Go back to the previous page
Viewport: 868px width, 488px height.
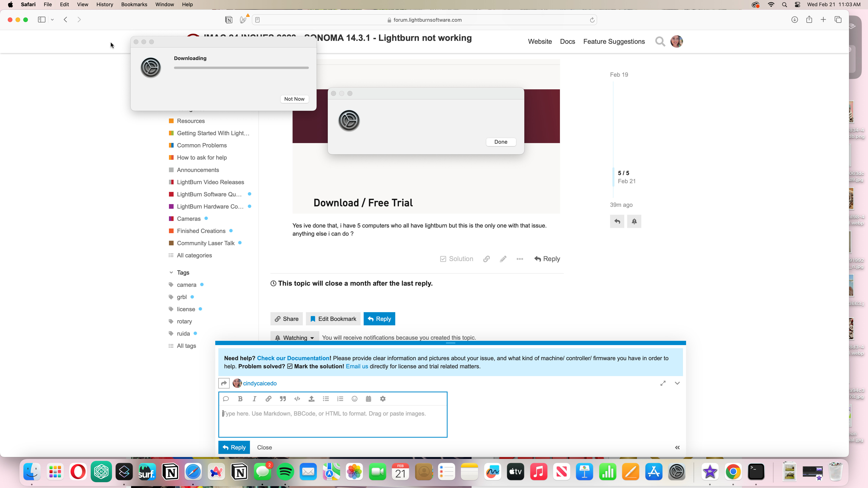coord(66,20)
